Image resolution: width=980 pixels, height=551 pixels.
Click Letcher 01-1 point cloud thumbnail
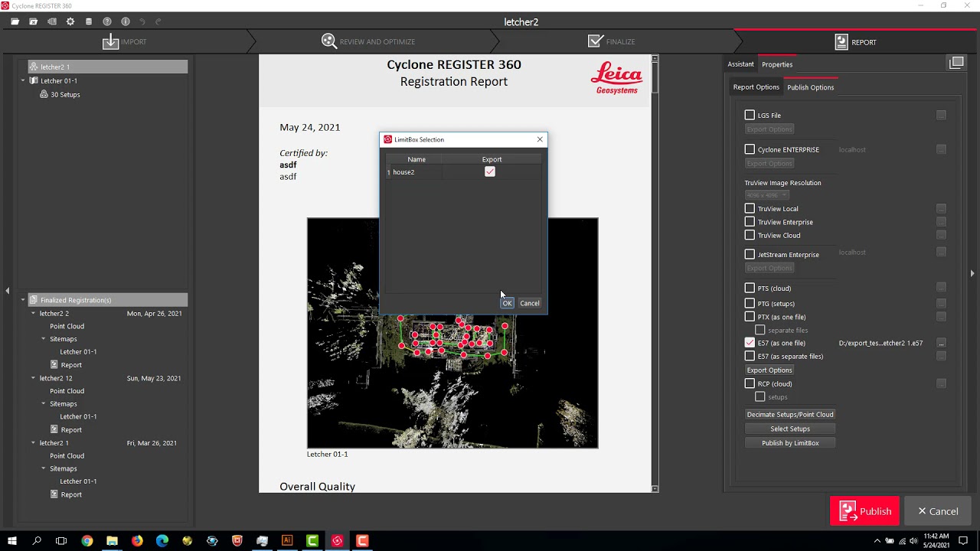tap(452, 333)
